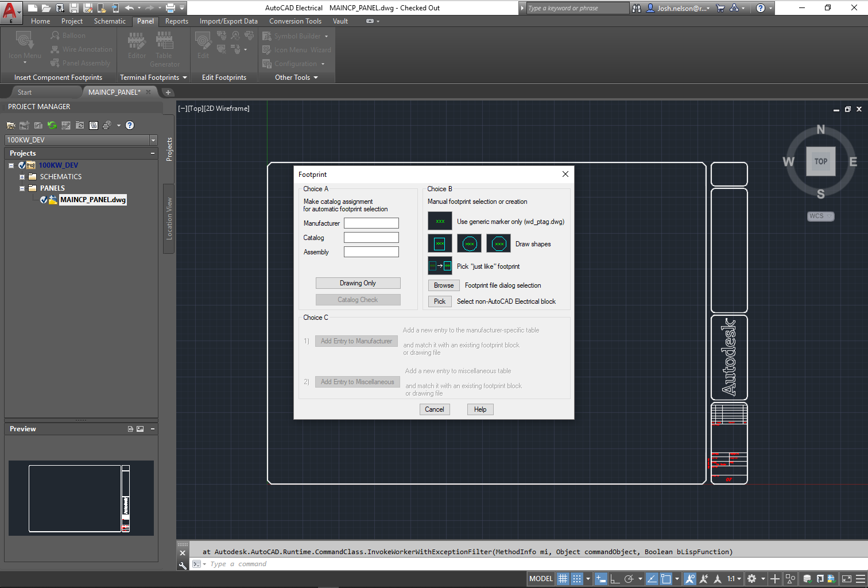Switch to the Schematic ribbon tab

[x=110, y=21]
